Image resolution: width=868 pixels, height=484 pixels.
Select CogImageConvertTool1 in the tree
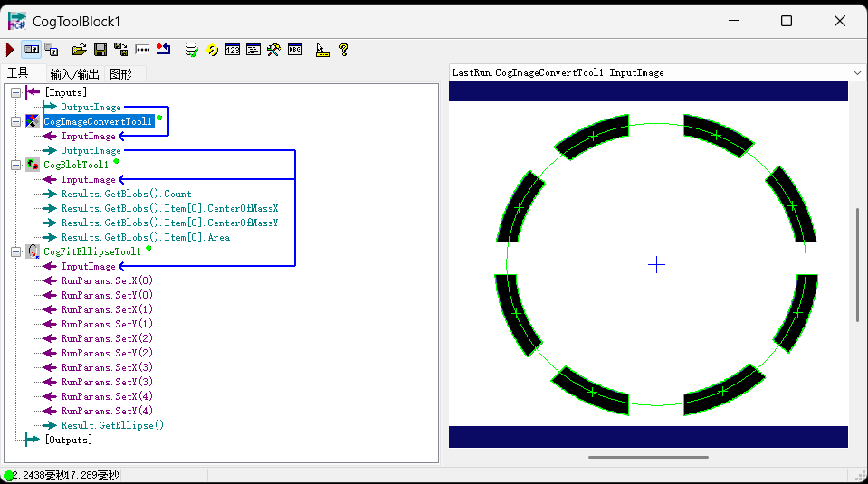coord(98,121)
